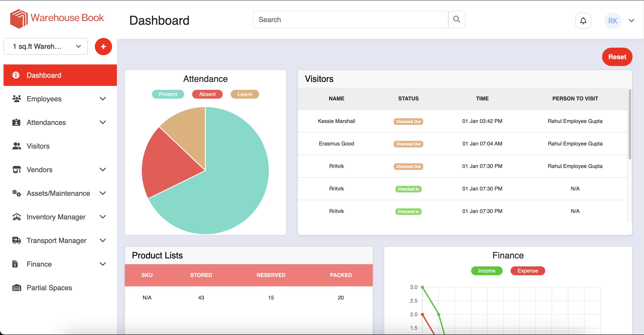Click the RK user avatar

[612, 21]
